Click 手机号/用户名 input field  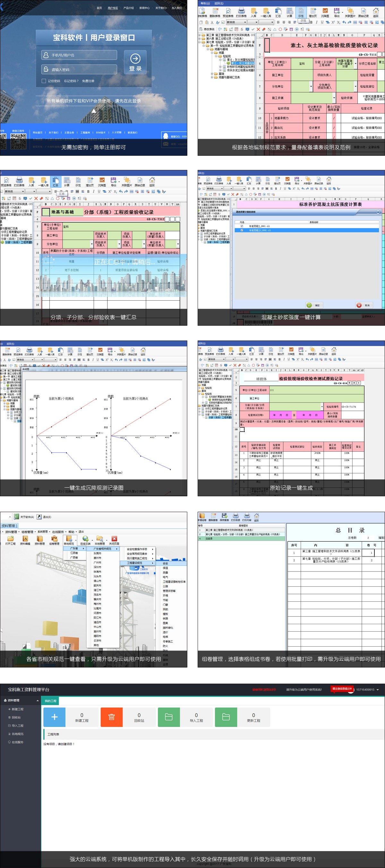click(x=79, y=55)
